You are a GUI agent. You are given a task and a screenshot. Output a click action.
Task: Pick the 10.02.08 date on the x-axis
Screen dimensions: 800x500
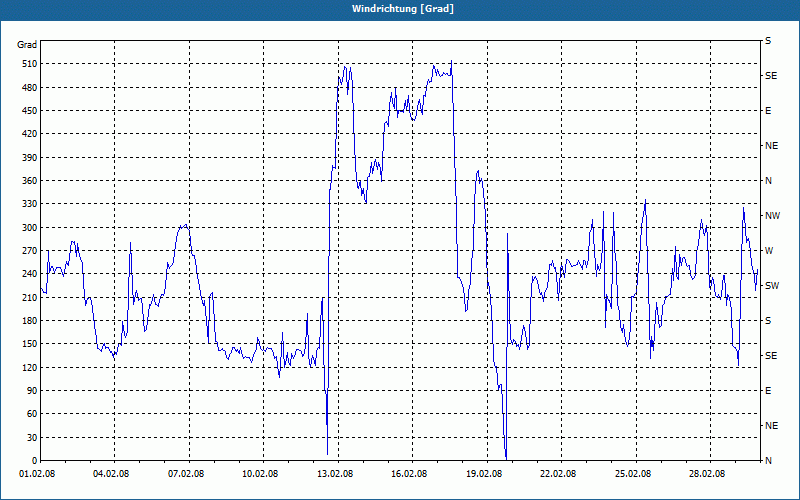260,474
